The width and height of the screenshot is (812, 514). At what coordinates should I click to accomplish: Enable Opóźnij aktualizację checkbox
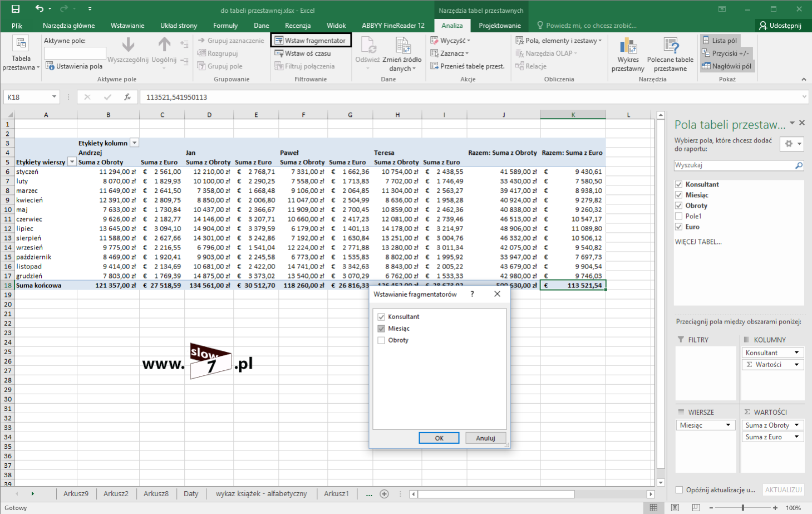[x=679, y=490]
